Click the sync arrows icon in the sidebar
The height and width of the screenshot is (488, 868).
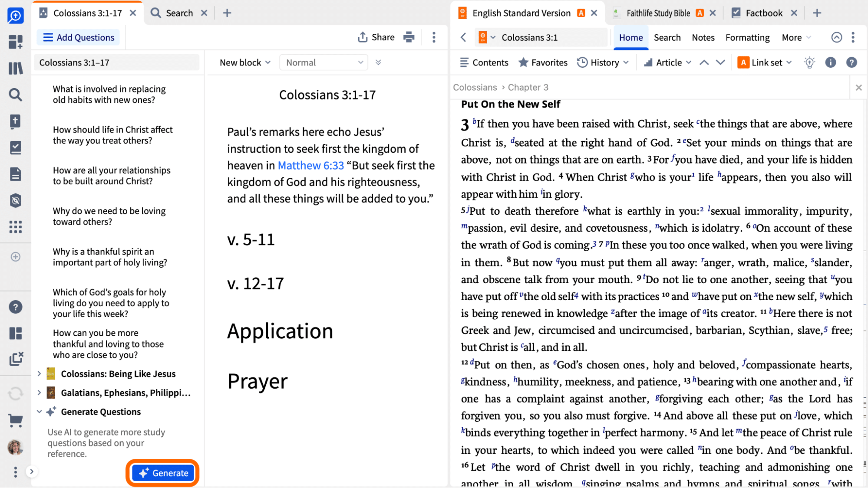point(15,394)
